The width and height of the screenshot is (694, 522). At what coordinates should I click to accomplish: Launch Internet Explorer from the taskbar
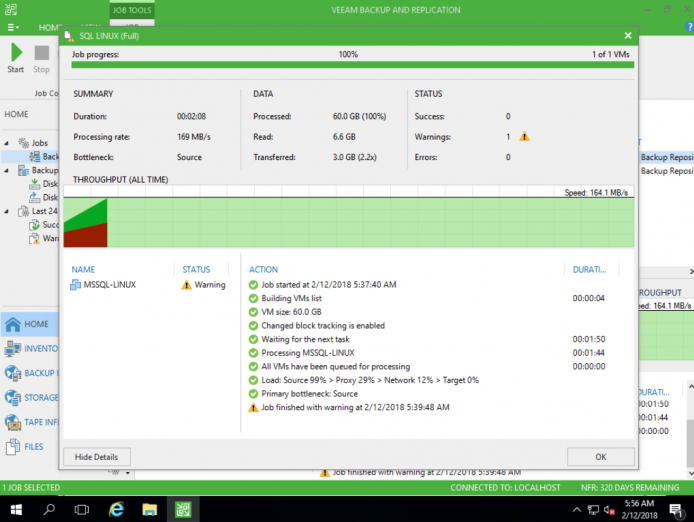[x=116, y=510]
